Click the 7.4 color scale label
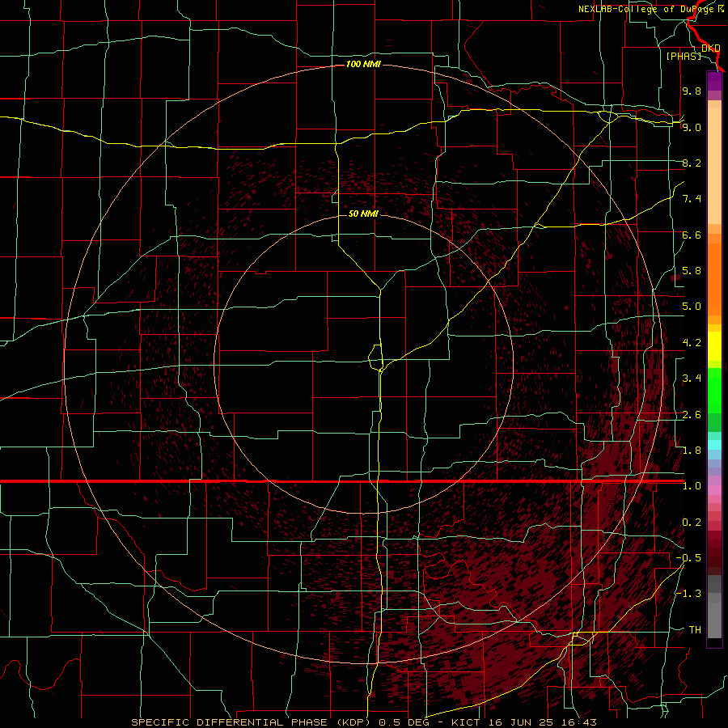Screen dimensions: 728x728 coord(692,199)
